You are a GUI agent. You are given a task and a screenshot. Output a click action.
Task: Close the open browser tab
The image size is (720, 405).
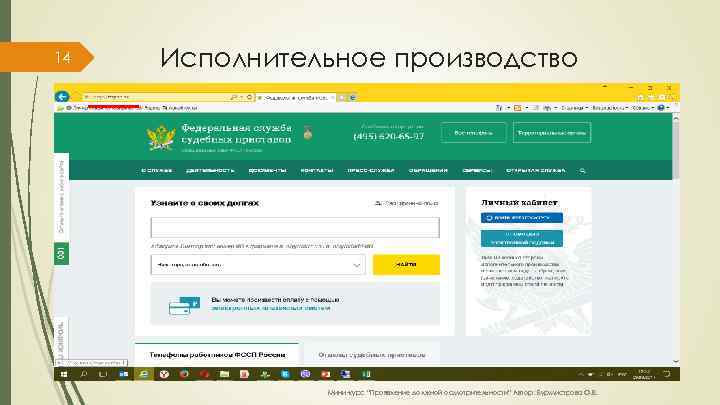click(332, 97)
